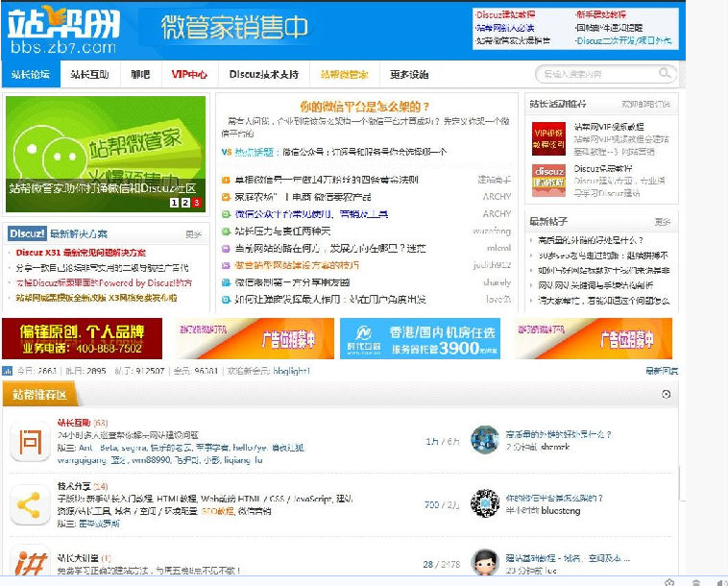Show slide 2 of the banner carousel

185,203
